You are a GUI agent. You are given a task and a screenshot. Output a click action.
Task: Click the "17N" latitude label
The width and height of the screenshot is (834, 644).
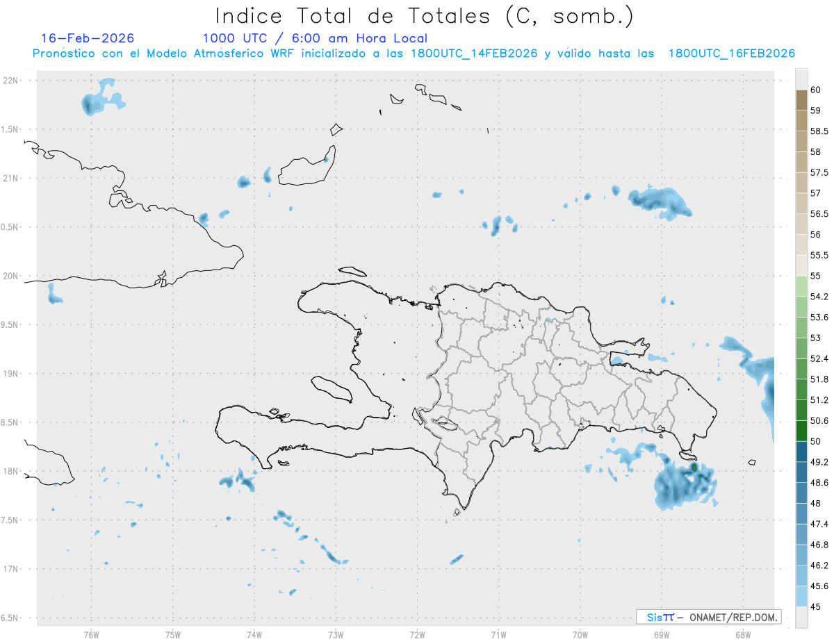(11, 569)
